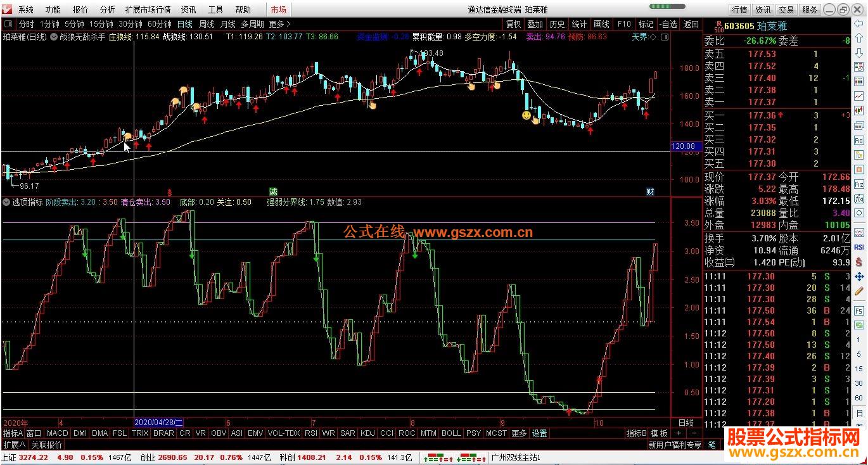Click the up arrow icon in the right sidebar
868x465 pixels.
point(859,39)
